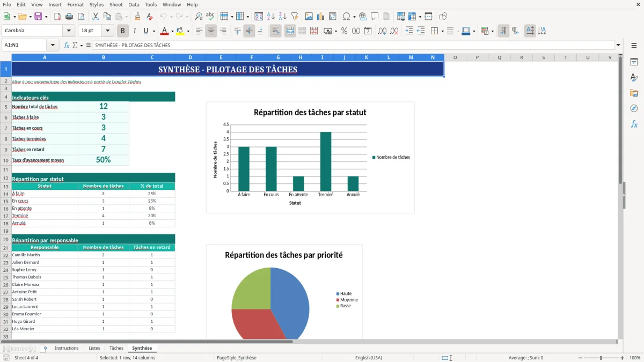Image resolution: width=644 pixels, height=362 pixels.
Task: Open sidebar Properties panel icon
Action: pos(634,62)
